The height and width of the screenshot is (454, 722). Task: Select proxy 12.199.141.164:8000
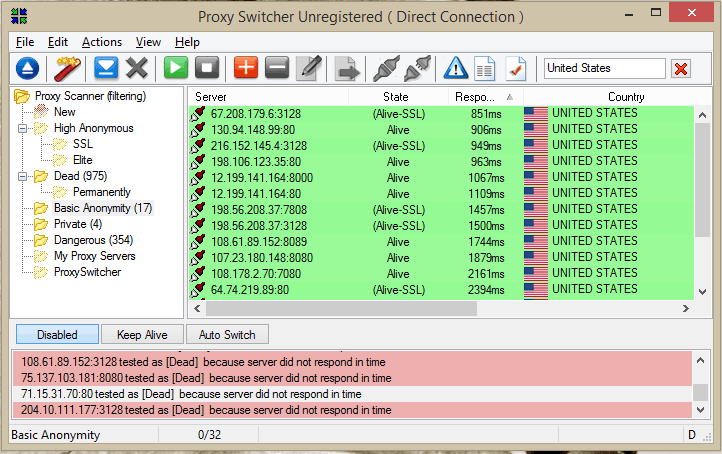(x=441, y=178)
